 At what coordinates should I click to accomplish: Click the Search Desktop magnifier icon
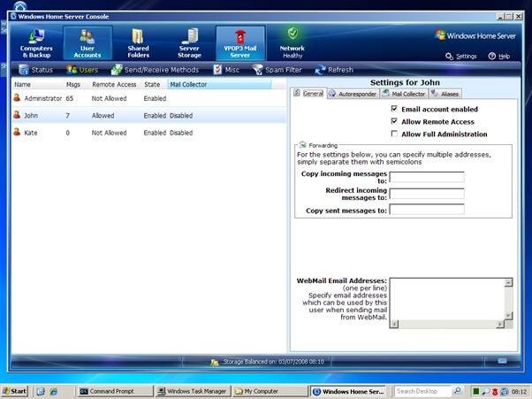457,391
